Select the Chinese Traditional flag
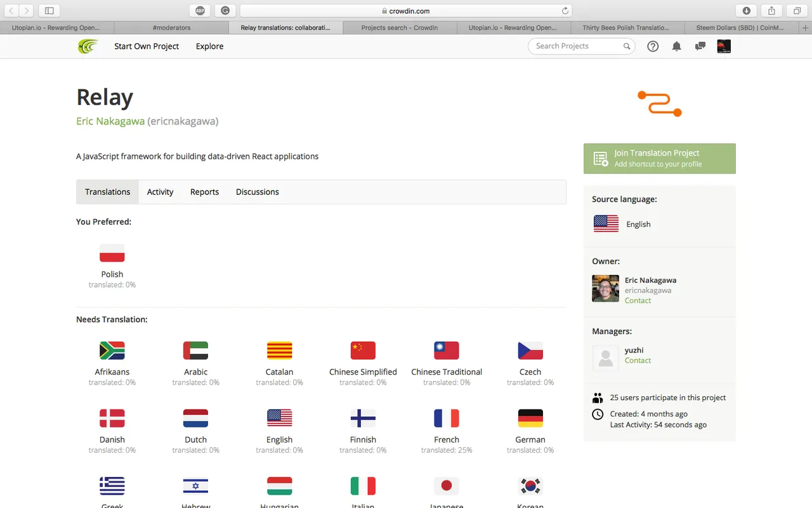Screen dimensions: 812x508 tap(447, 351)
